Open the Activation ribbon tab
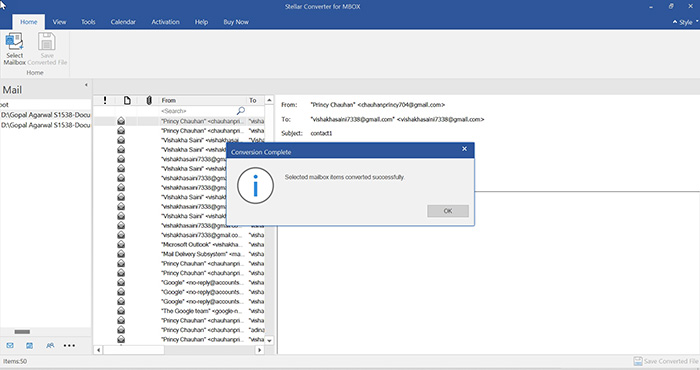Image resolution: width=700 pixels, height=370 pixels. tap(165, 22)
